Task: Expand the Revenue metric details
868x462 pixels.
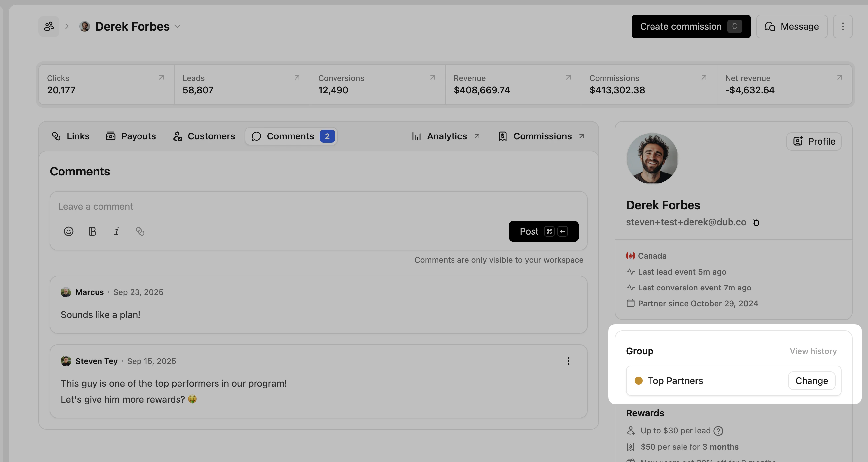Action: click(568, 78)
